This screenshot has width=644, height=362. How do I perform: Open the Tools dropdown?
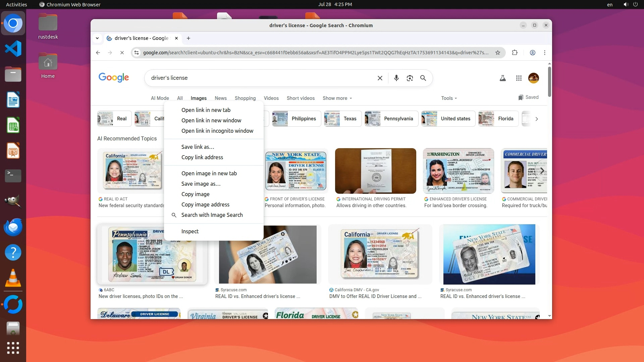(x=449, y=98)
